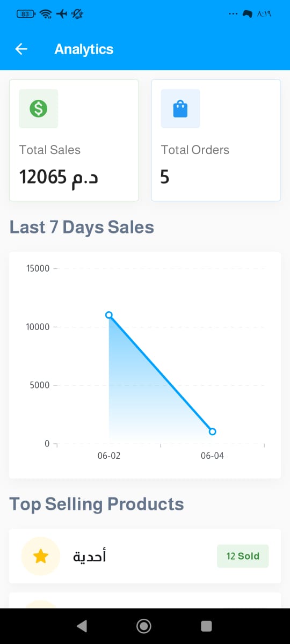
Task: Click the 06-04 axis label
Action: (x=212, y=456)
